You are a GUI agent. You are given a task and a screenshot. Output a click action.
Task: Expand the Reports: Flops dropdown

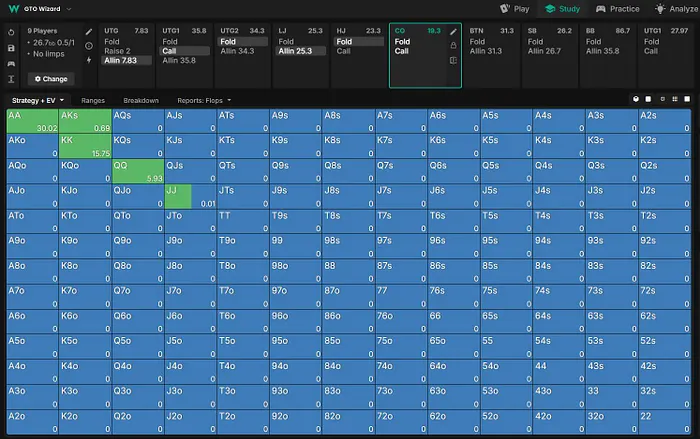tap(204, 101)
